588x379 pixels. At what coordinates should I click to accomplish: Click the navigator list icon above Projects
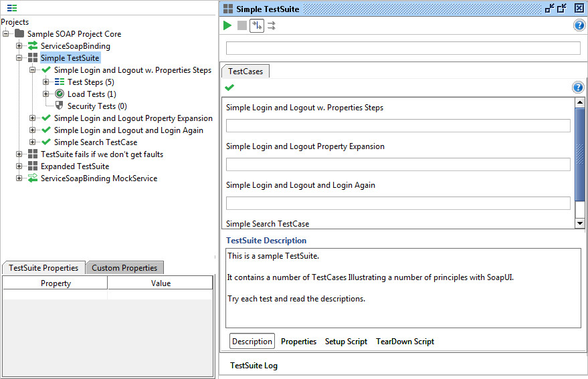click(12, 8)
